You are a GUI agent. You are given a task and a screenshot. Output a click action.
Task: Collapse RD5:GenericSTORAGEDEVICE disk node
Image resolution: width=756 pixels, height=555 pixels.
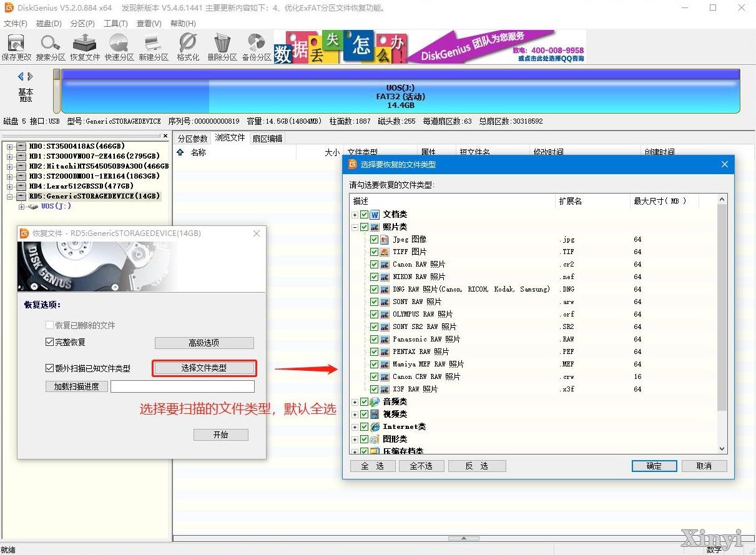click(x=10, y=196)
